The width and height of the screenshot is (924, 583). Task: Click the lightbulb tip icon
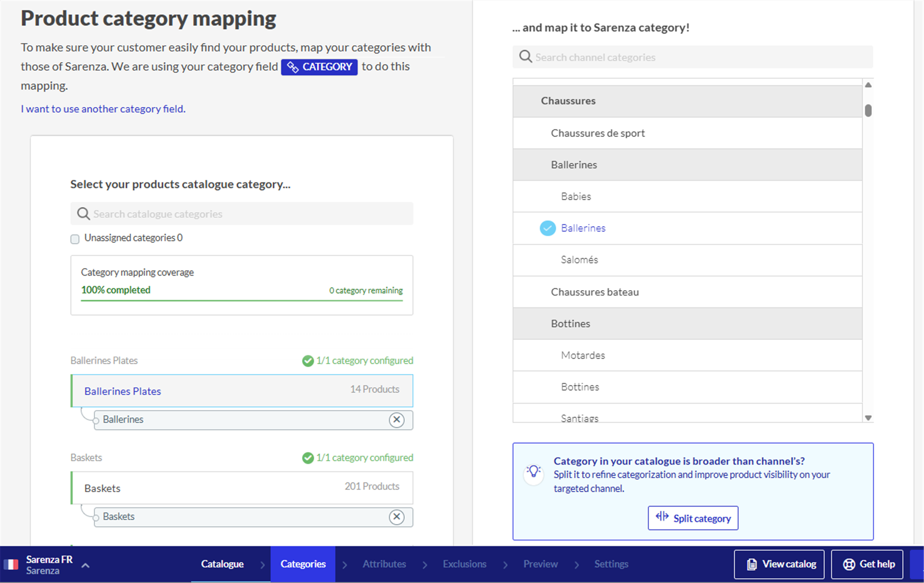534,473
